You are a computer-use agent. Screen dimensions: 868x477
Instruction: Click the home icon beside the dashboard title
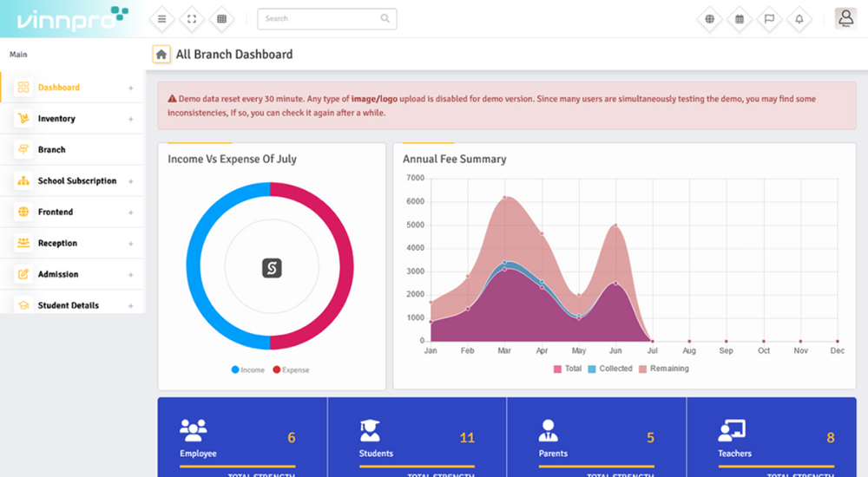tap(161, 55)
